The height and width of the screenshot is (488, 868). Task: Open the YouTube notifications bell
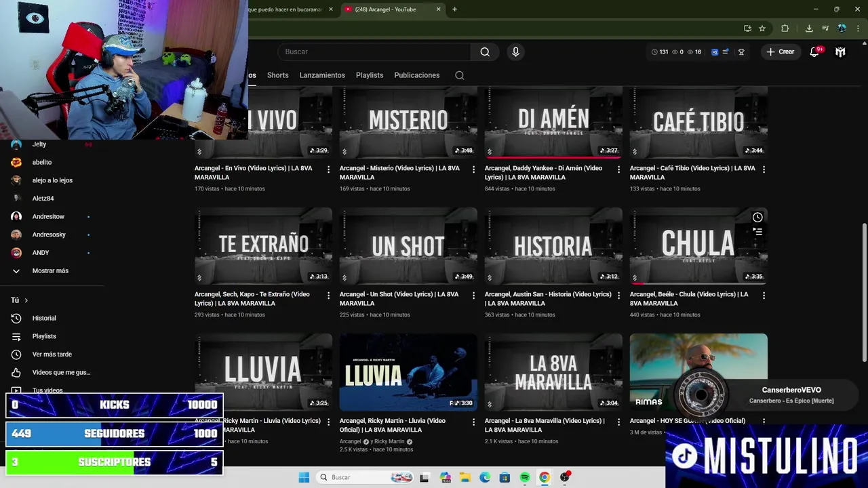[814, 52]
